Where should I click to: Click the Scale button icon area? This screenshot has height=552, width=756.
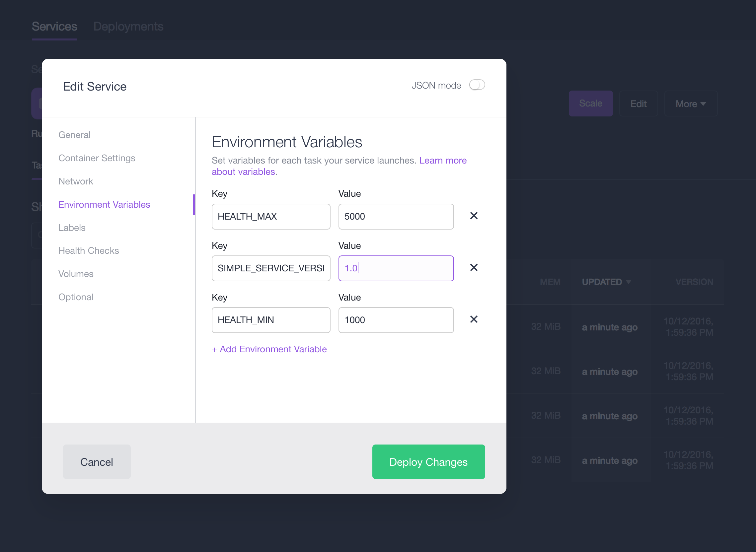(591, 104)
